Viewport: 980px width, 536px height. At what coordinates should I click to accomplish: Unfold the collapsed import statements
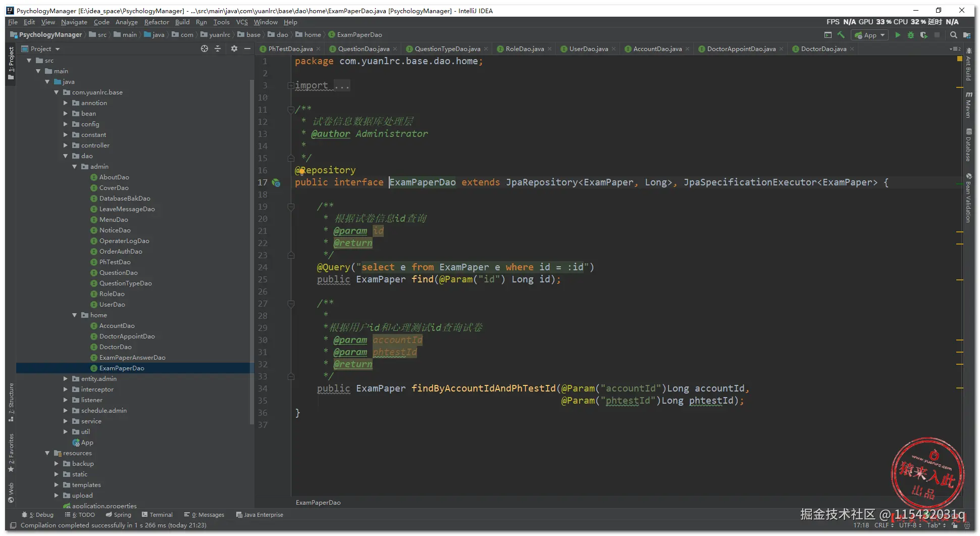click(x=291, y=86)
